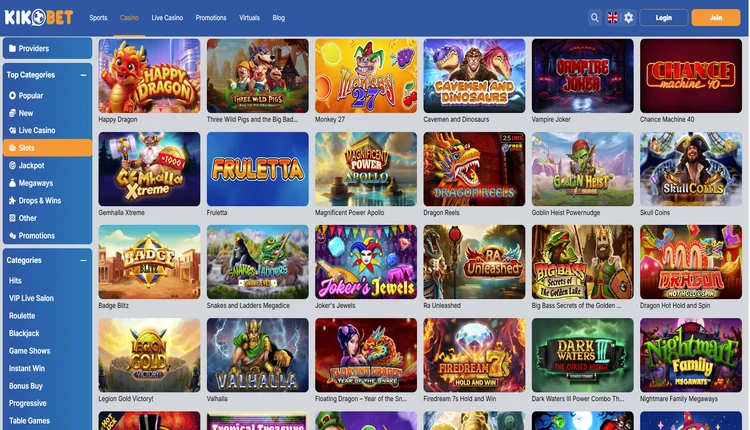Open the Three Wild Pigs game thumbnail
The width and height of the screenshot is (750, 430).
click(x=257, y=76)
